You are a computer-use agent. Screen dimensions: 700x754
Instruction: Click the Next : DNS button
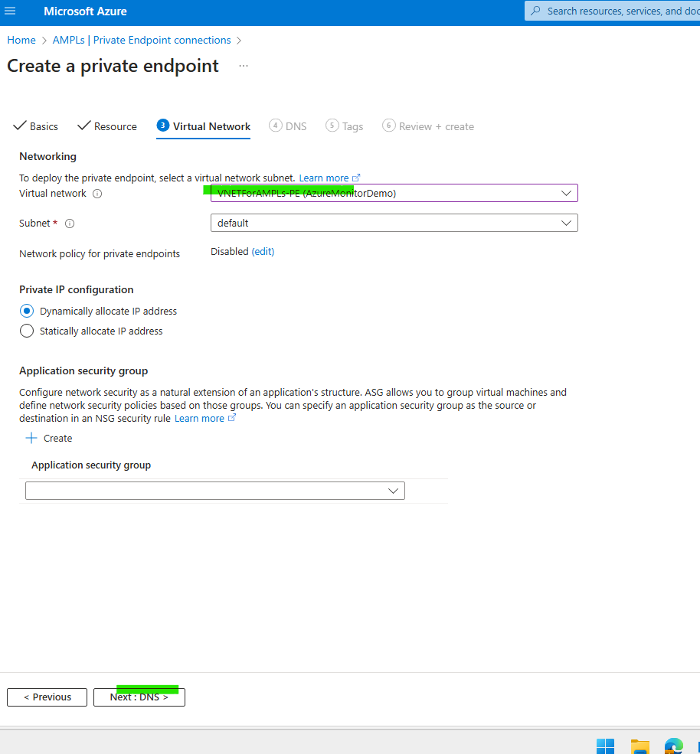[x=139, y=697]
